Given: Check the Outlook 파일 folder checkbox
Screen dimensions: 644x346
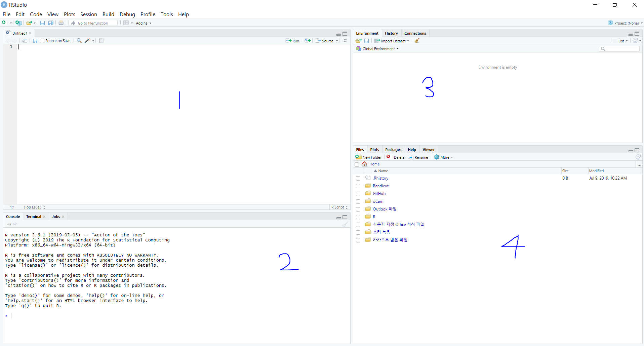Looking at the screenshot, I should (x=358, y=209).
